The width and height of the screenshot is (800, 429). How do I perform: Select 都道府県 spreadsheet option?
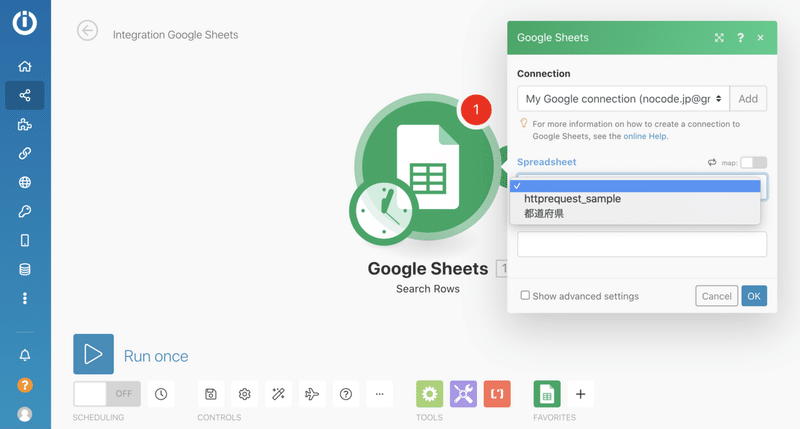tap(635, 213)
